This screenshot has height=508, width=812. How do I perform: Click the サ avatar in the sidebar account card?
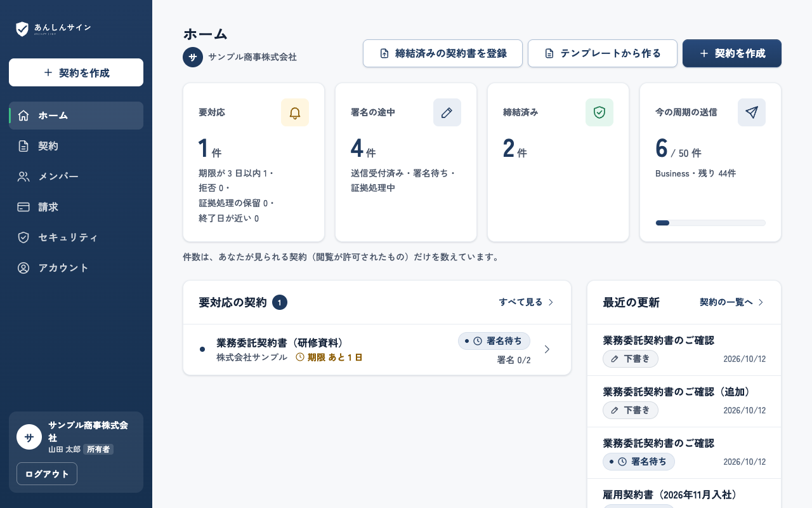tap(29, 437)
